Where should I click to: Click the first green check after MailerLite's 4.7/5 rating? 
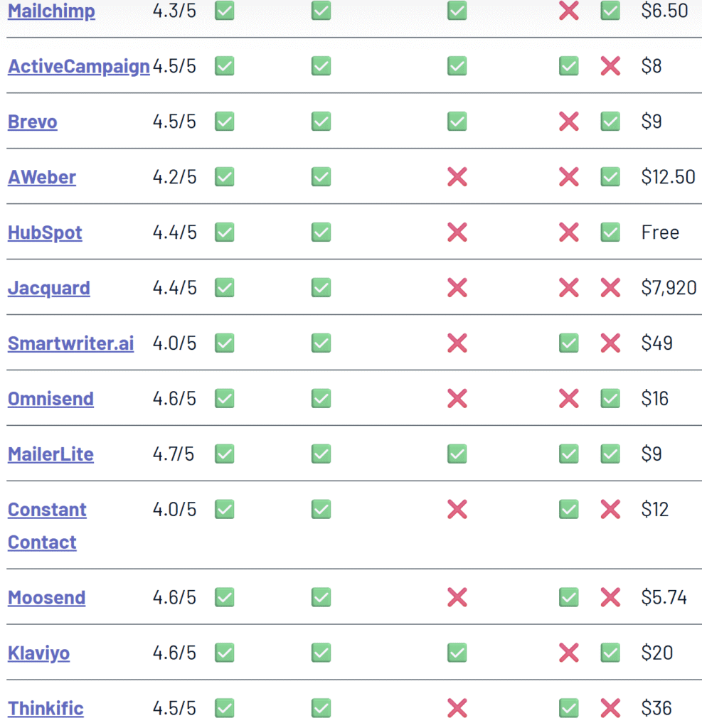click(x=225, y=454)
